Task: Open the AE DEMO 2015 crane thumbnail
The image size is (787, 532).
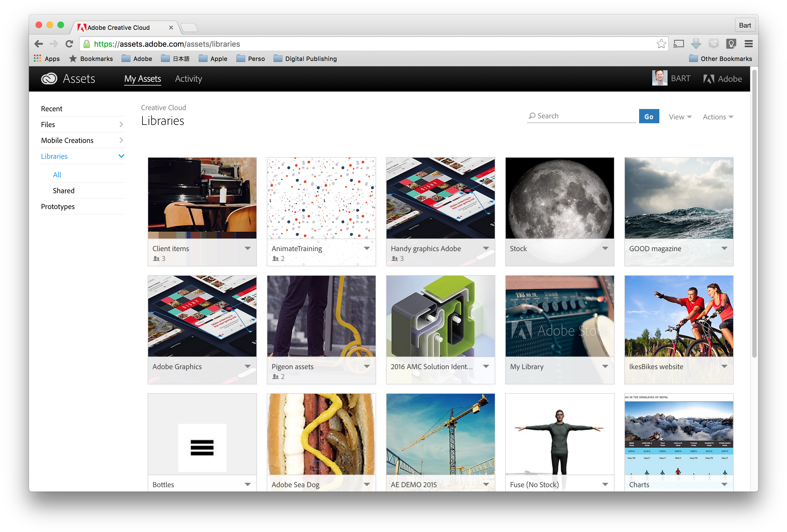Action: 440,434
